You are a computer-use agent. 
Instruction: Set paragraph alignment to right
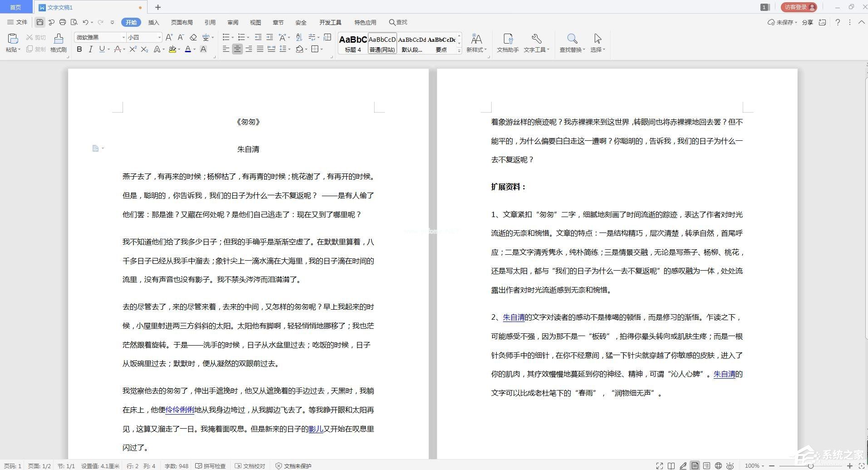[x=249, y=49]
